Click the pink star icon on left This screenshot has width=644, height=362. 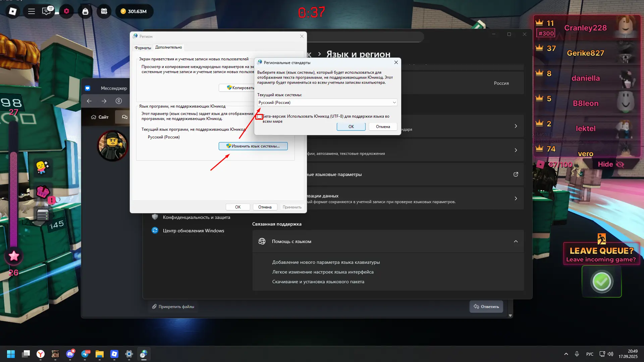[14, 256]
